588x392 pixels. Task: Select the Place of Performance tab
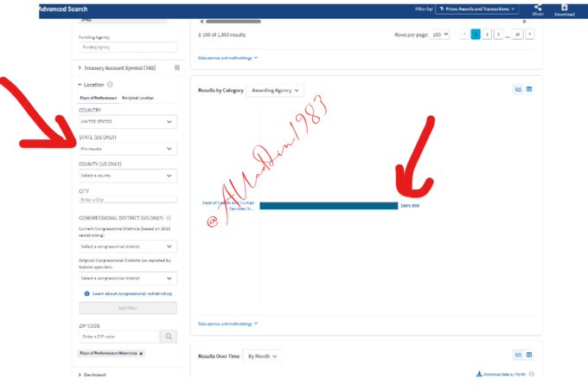99,99
